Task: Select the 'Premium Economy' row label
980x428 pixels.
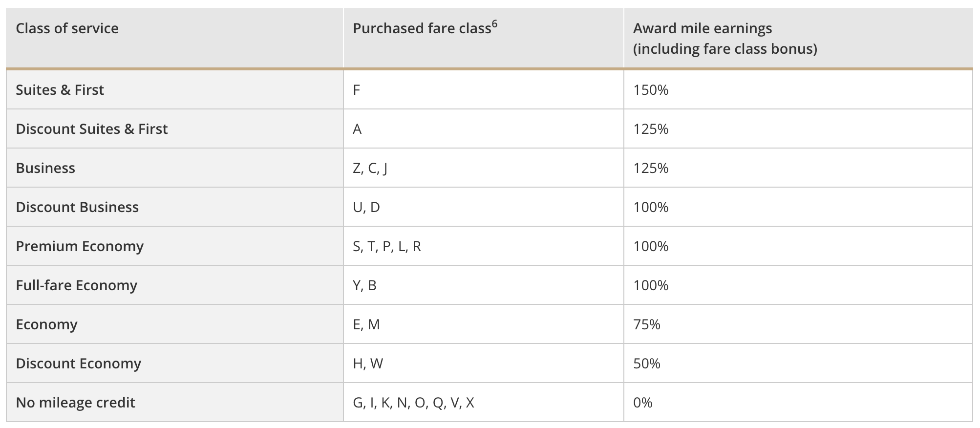Action: [80, 246]
